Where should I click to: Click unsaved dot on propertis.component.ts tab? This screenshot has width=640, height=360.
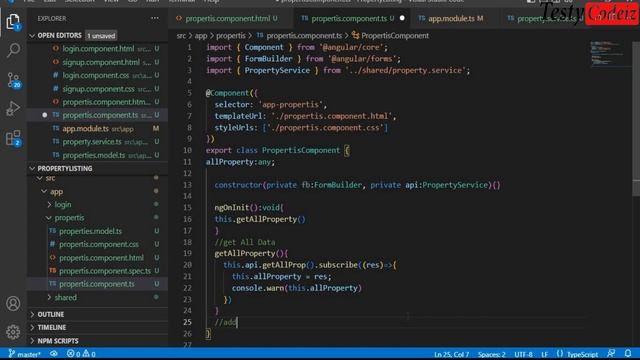(402, 18)
